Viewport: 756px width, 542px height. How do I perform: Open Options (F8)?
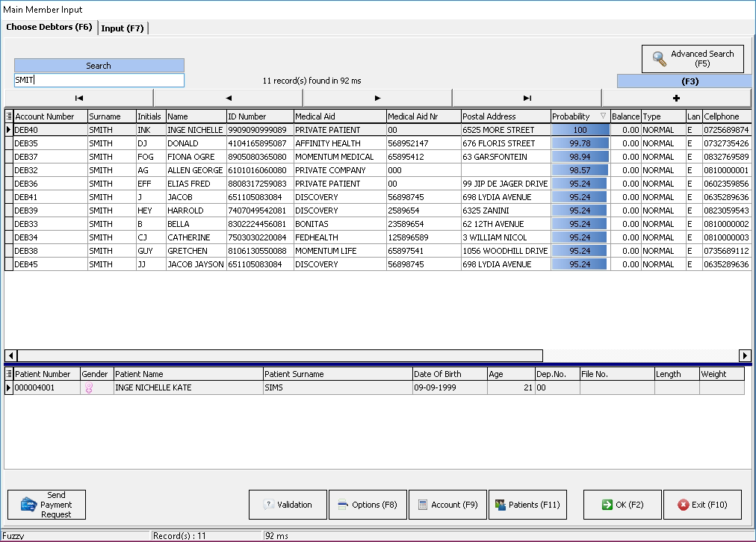[x=367, y=505]
